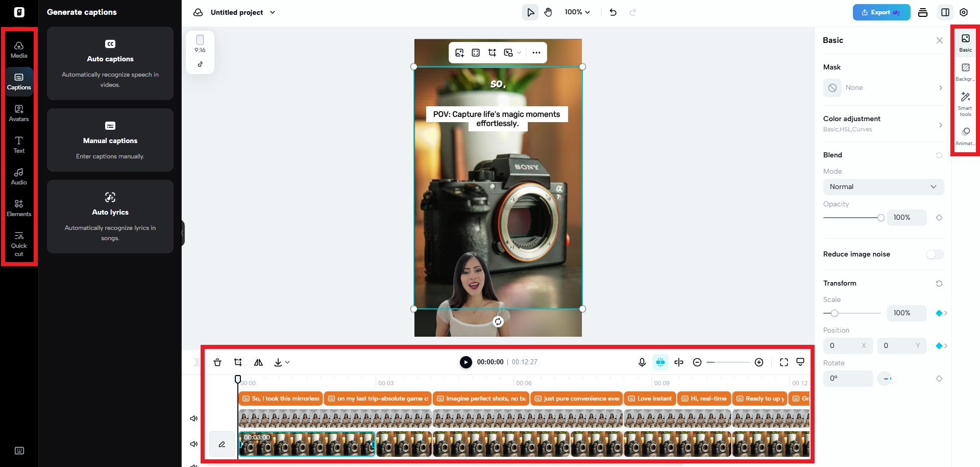
Task: Reset the Blend settings
Action: 939,155
